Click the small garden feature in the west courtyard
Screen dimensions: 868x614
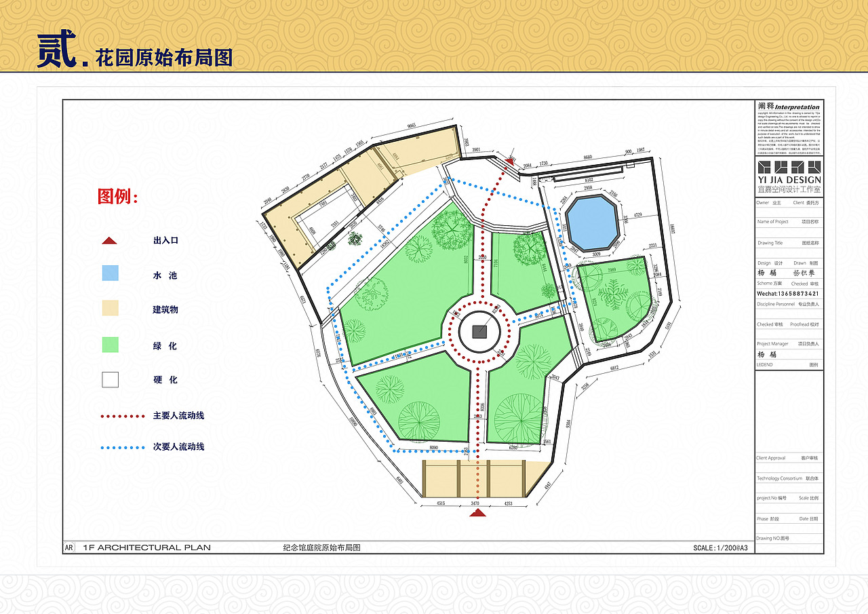tap(355, 239)
